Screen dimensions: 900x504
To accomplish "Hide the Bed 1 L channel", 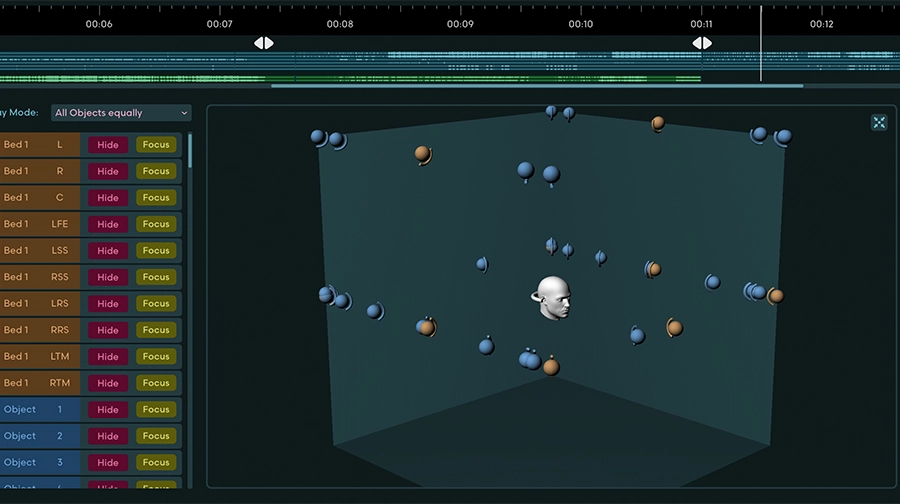I will 108,145.
